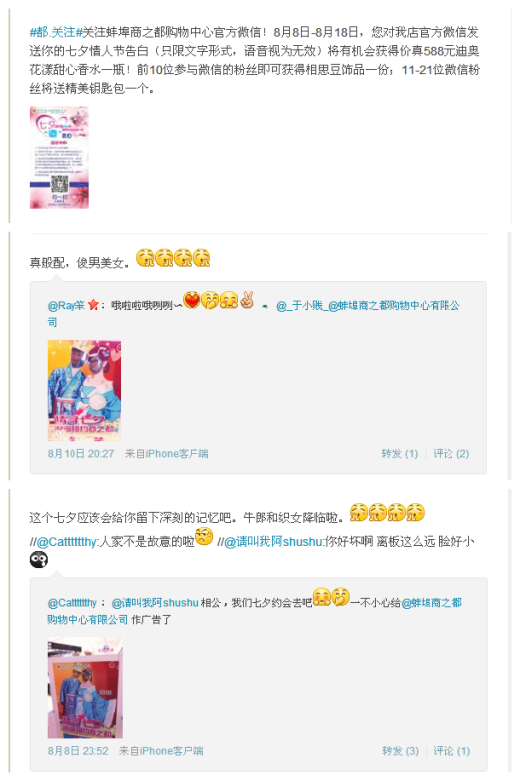Screen dimensions: 520x781
Task: Click 评论 (1) on Cattttthy's post
Action: (x=451, y=751)
